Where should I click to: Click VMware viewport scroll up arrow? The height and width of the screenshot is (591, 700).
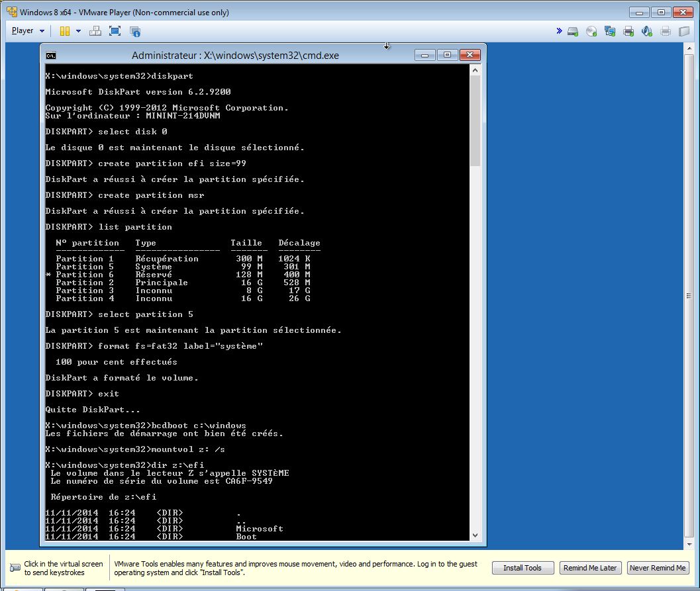point(689,48)
